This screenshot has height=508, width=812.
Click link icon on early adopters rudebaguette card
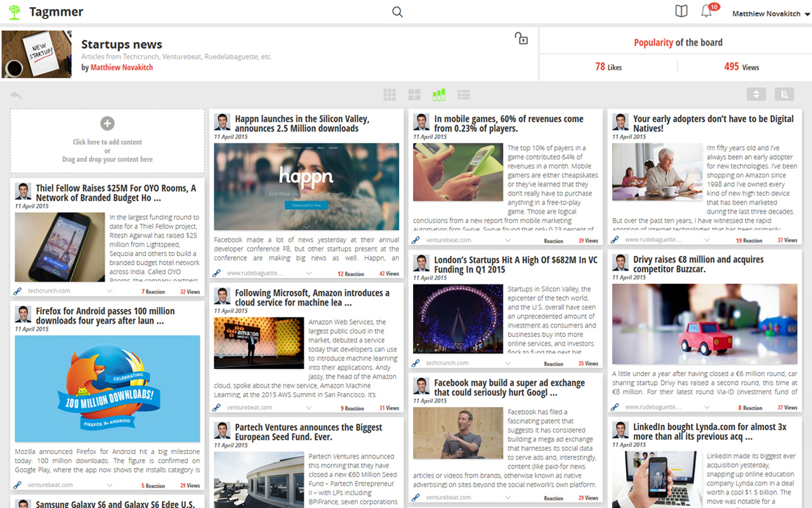[615, 240]
